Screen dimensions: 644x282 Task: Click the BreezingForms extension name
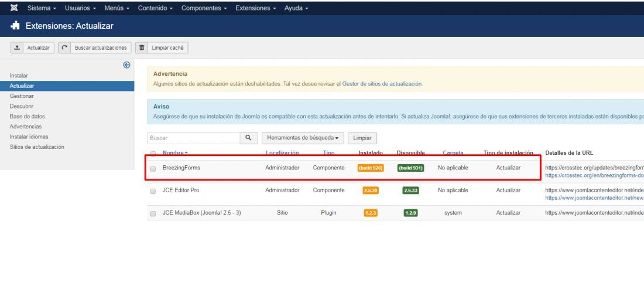click(x=181, y=168)
